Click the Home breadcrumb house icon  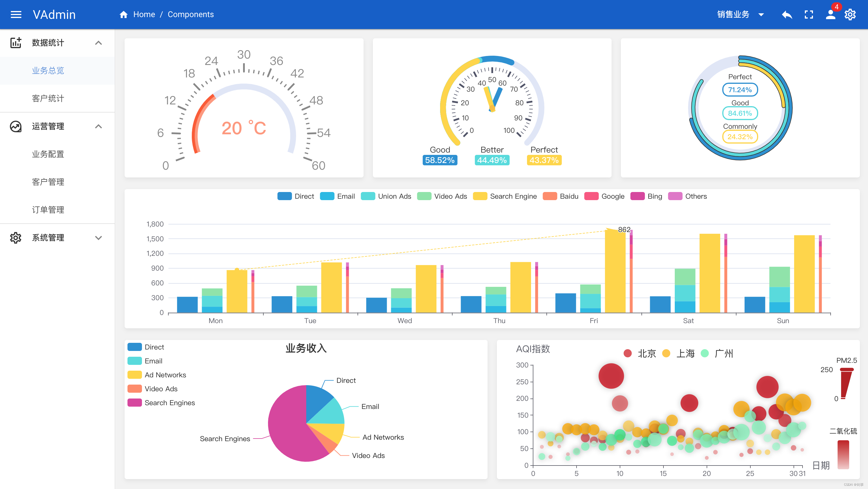(x=124, y=15)
